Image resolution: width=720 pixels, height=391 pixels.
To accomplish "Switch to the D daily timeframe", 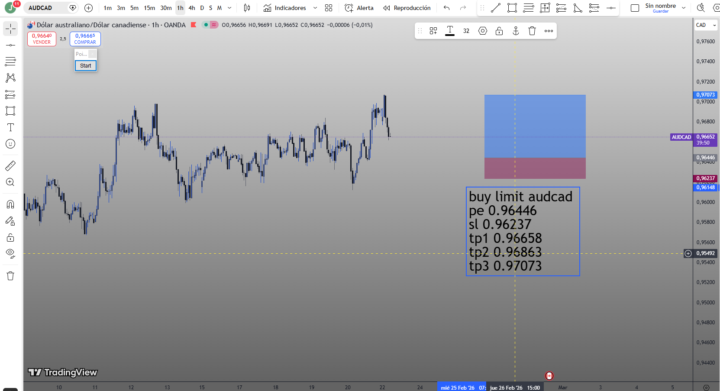I will pyautogui.click(x=202, y=8).
